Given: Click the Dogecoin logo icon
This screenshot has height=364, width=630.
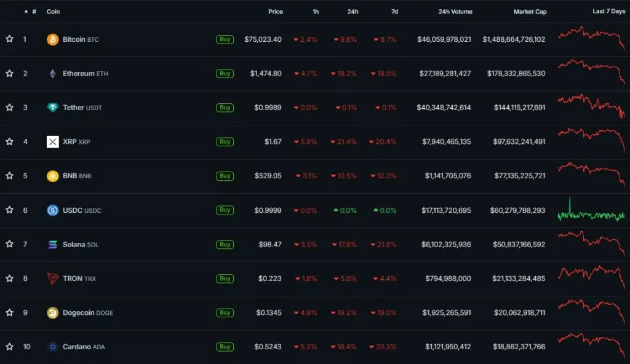Looking at the screenshot, I should [x=53, y=313].
